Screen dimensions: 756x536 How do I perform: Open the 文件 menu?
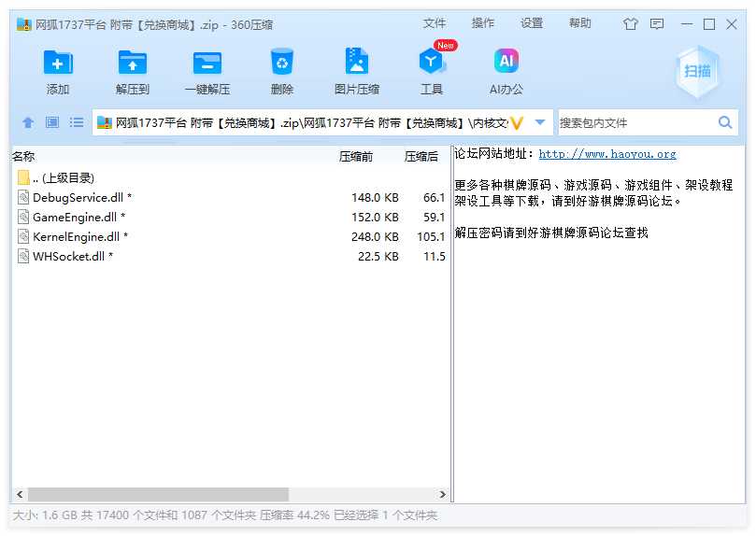[x=435, y=23]
